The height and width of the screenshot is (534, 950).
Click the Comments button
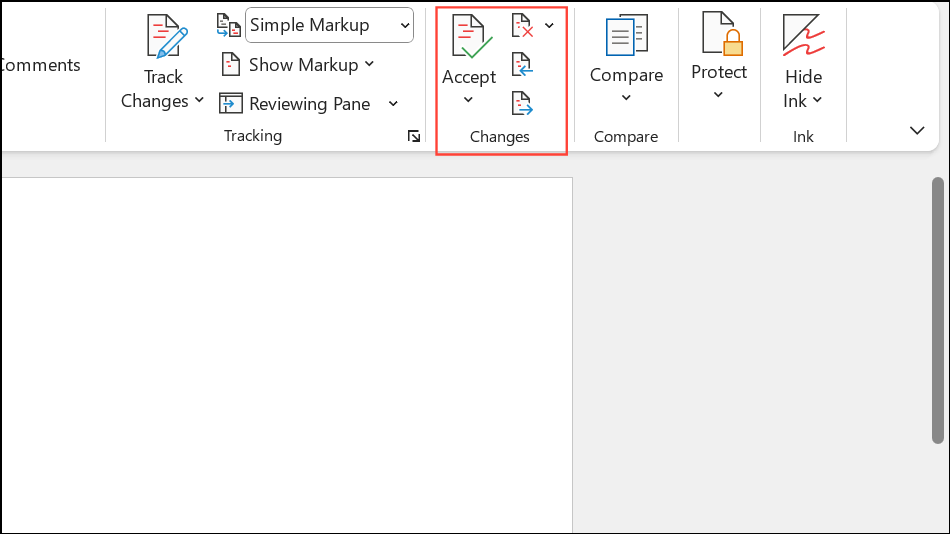(40, 65)
